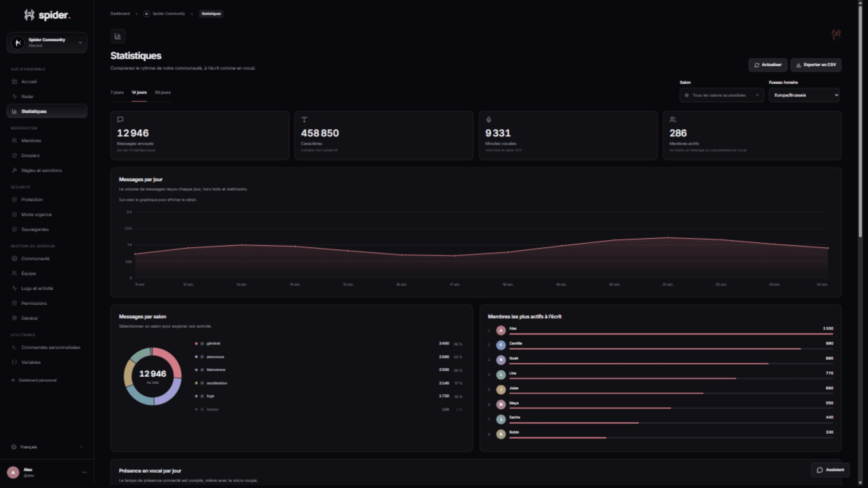This screenshot has width=868, height=488.
Task: Select the 30 jours tab
Action: [163, 92]
